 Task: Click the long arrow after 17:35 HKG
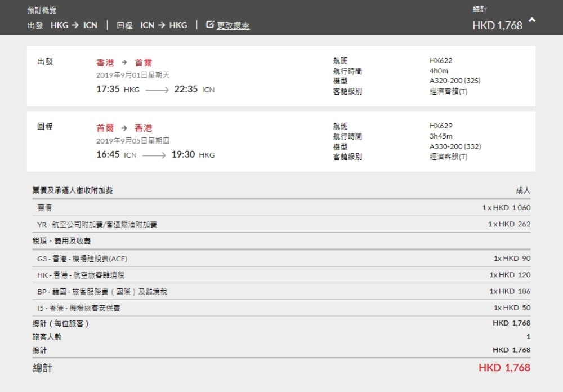[157, 90]
